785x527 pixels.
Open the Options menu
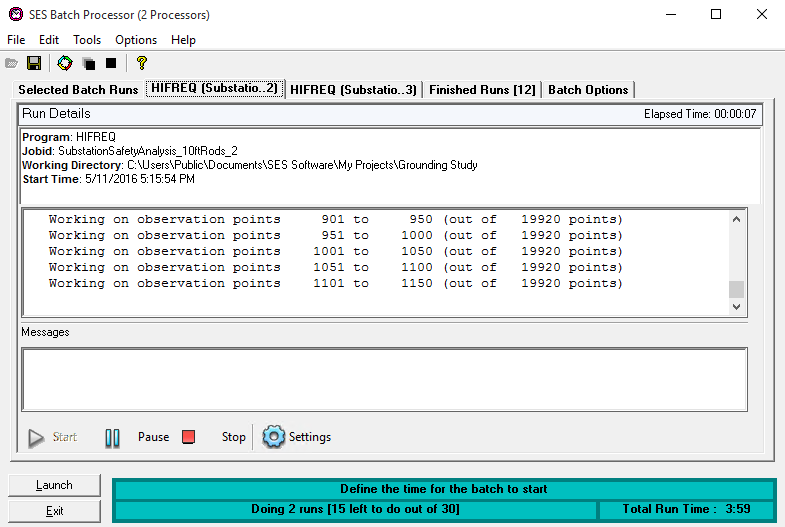coord(136,40)
